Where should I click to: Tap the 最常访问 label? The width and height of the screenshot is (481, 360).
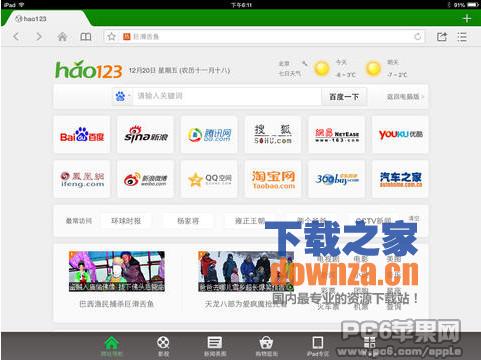[x=79, y=221]
